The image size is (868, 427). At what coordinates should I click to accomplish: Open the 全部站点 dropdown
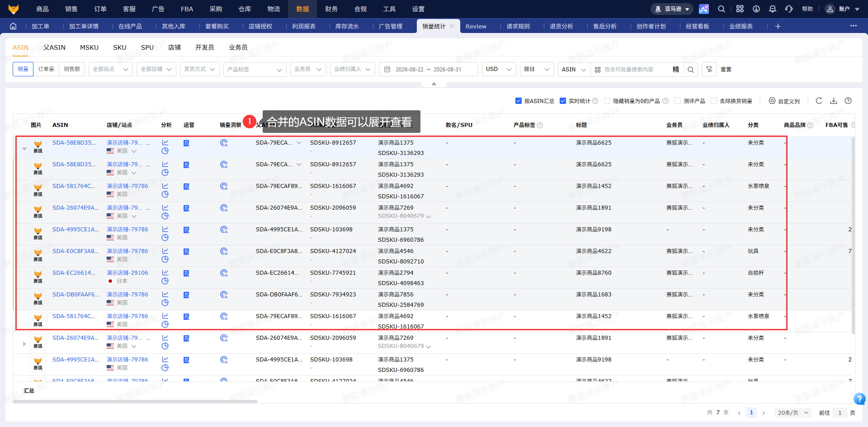tap(111, 69)
